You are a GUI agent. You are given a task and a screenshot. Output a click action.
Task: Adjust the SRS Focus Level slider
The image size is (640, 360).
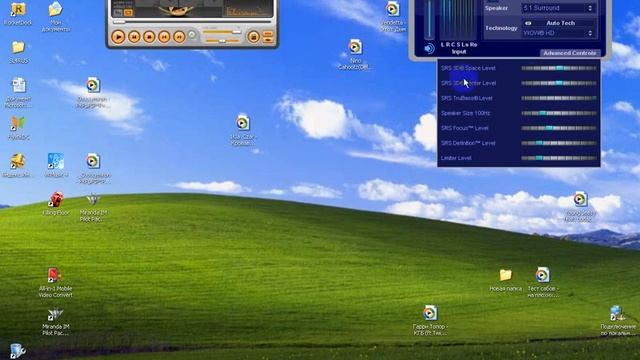click(559, 128)
